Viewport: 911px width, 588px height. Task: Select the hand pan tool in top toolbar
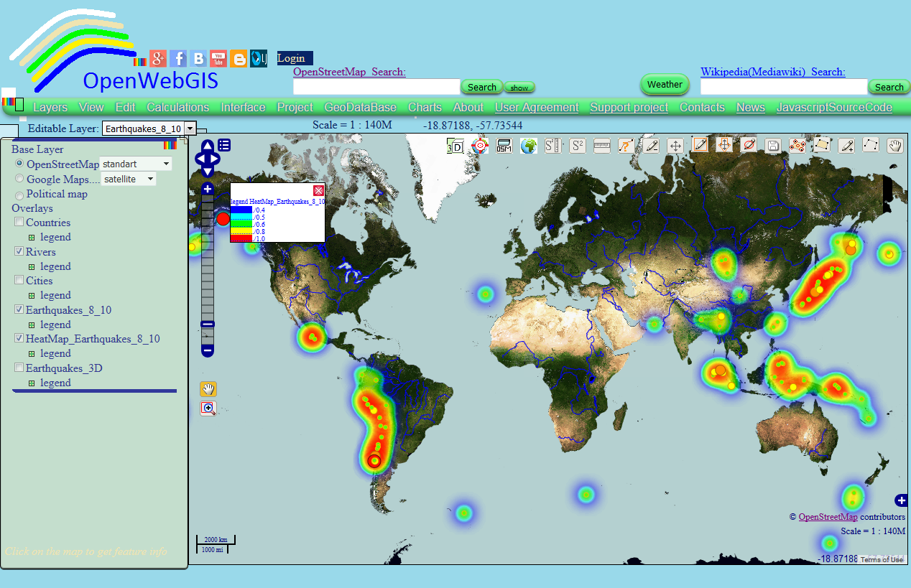click(895, 146)
